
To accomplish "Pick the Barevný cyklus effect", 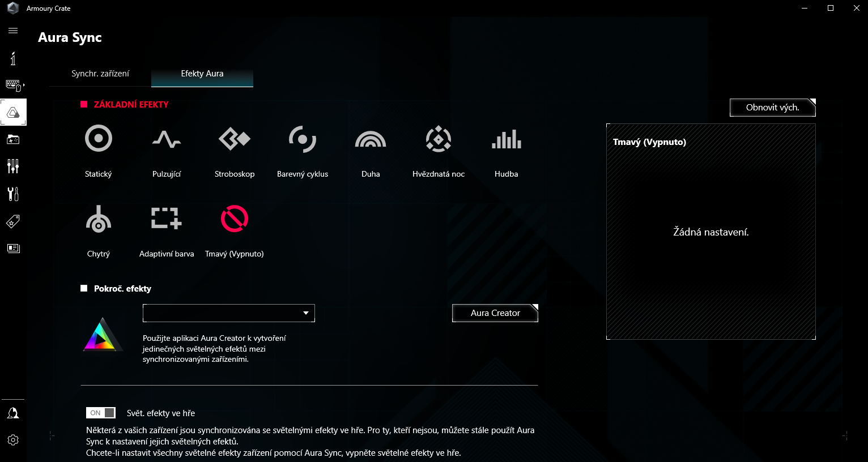I will 303,139.
